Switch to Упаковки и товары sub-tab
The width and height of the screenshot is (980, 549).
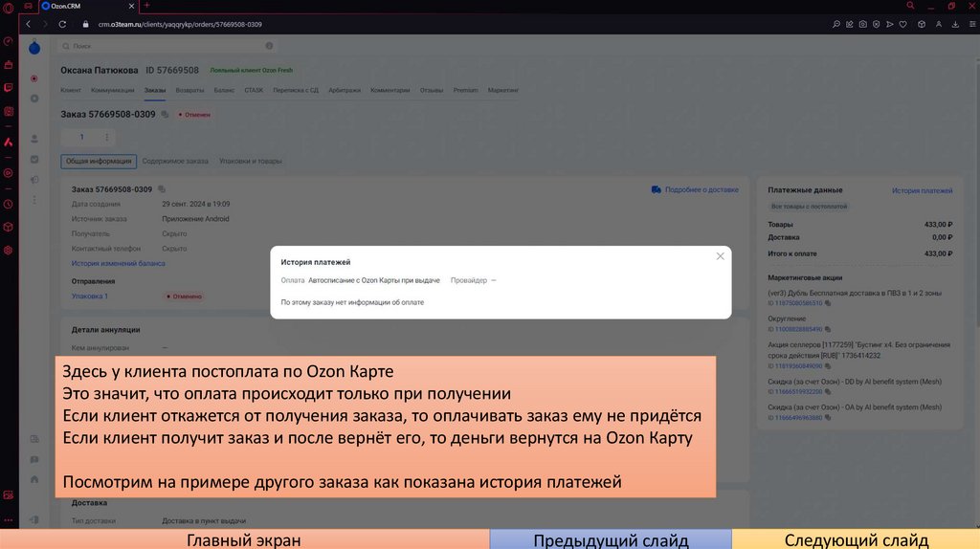pyautogui.click(x=251, y=161)
